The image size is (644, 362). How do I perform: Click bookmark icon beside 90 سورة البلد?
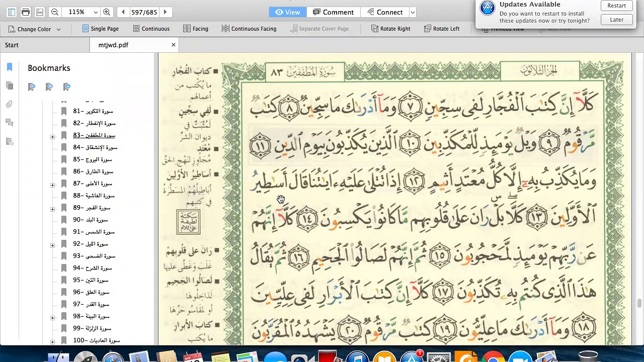pos(64,220)
